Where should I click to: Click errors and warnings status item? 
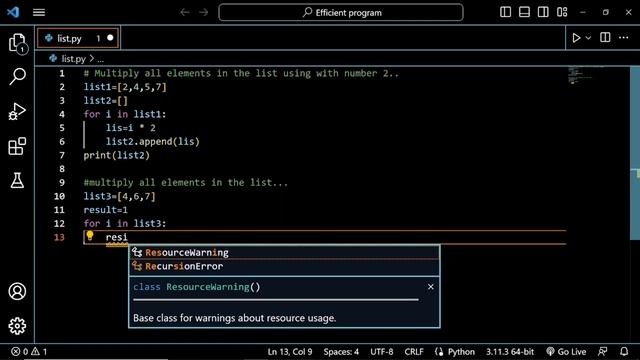[29, 351]
